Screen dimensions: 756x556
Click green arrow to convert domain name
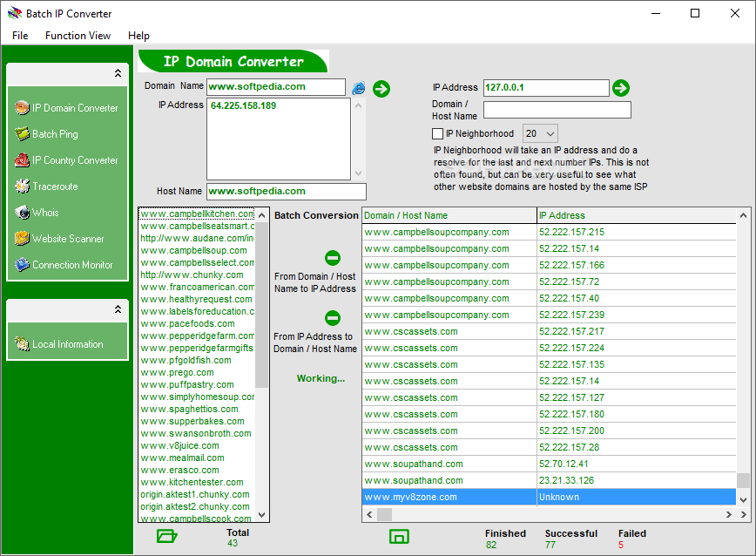[381, 88]
